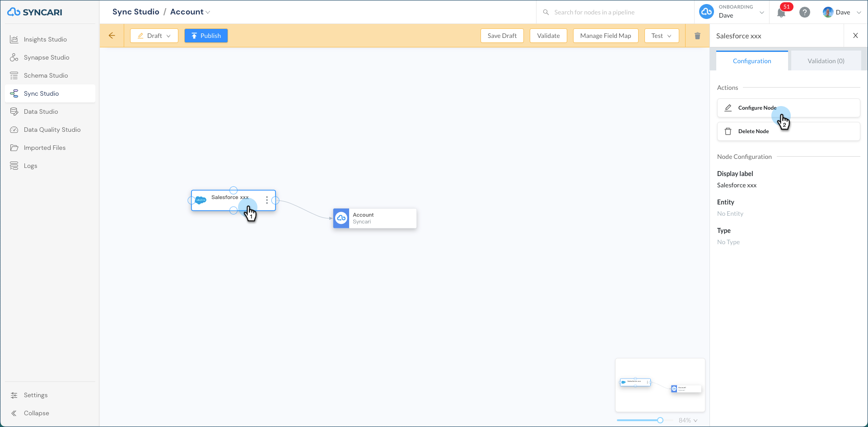Open Insights Studio from sidebar
The width and height of the screenshot is (868, 427).
(x=50, y=39)
